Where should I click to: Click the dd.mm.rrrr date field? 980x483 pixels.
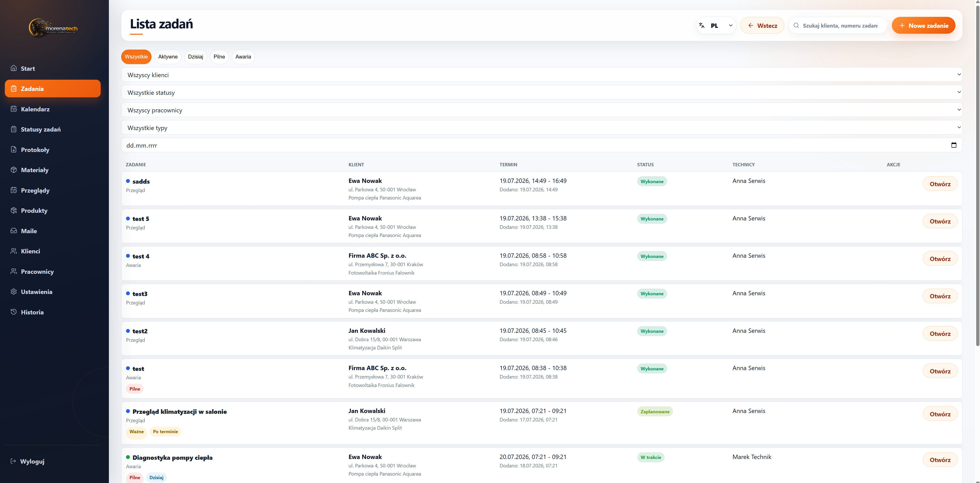[542, 145]
